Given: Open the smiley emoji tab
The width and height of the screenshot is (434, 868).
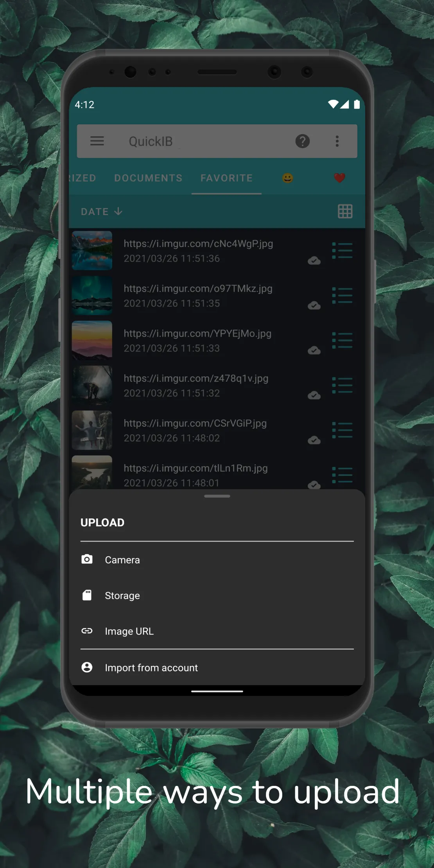Looking at the screenshot, I should 288,178.
